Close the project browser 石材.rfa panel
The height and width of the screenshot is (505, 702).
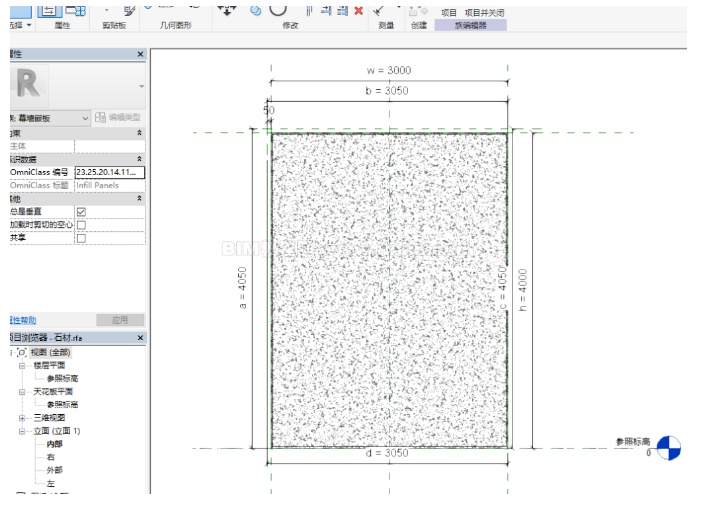pyautogui.click(x=140, y=338)
